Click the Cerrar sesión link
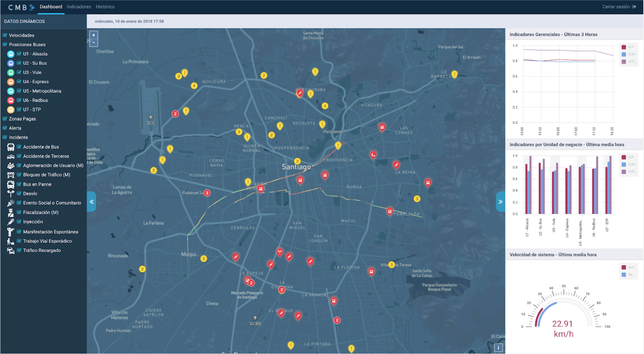The image size is (644, 354). pos(616,7)
